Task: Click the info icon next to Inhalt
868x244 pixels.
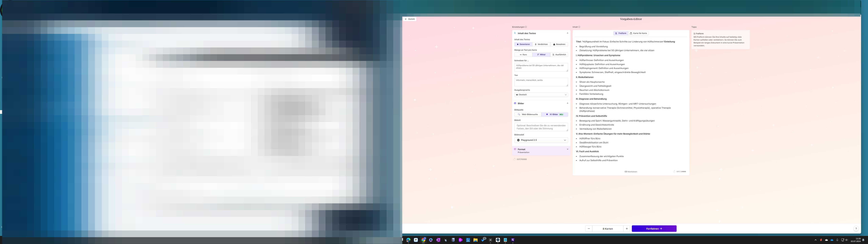Action: point(579,27)
